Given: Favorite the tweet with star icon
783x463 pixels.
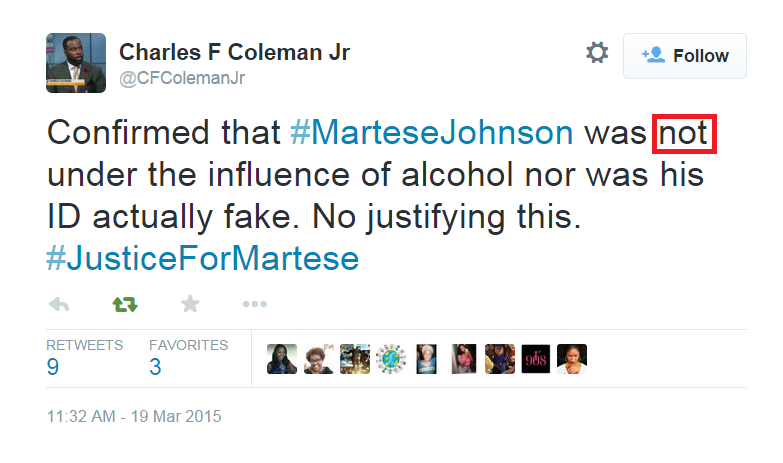Looking at the screenshot, I should [189, 304].
